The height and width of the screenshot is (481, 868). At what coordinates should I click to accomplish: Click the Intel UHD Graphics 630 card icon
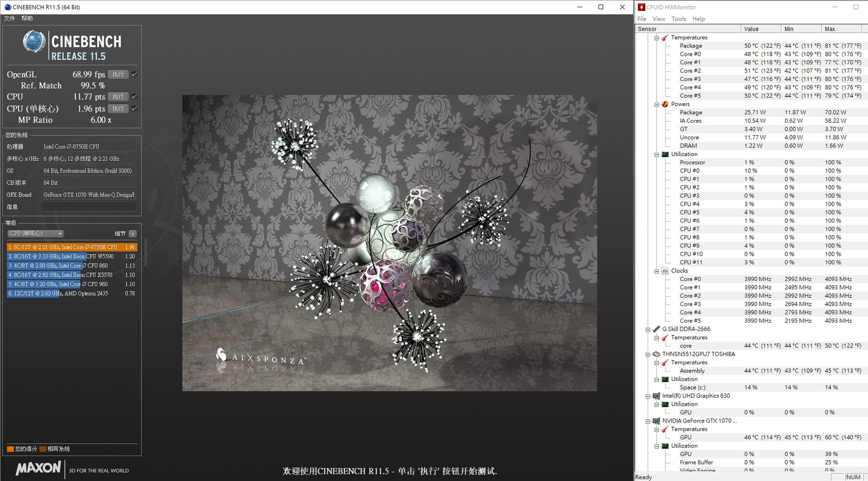point(656,396)
